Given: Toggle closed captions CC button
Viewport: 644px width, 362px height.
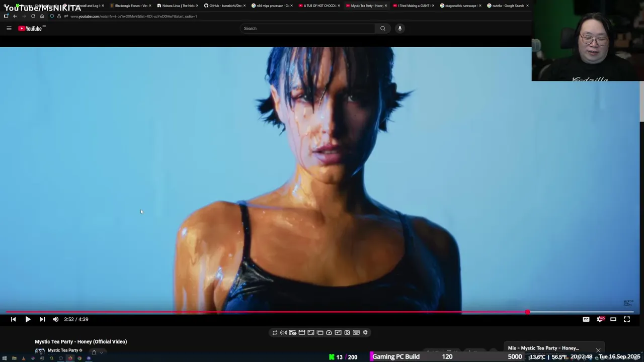Looking at the screenshot, I should (586, 319).
